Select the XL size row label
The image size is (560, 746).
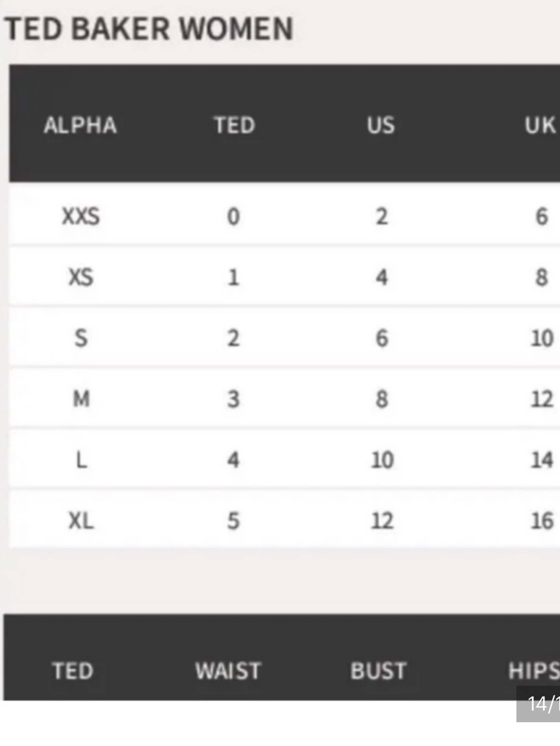[x=81, y=521]
